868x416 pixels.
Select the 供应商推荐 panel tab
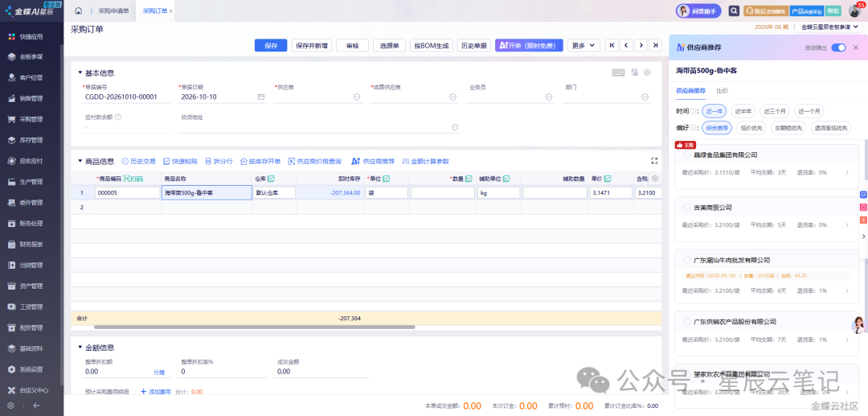[x=691, y=90]
